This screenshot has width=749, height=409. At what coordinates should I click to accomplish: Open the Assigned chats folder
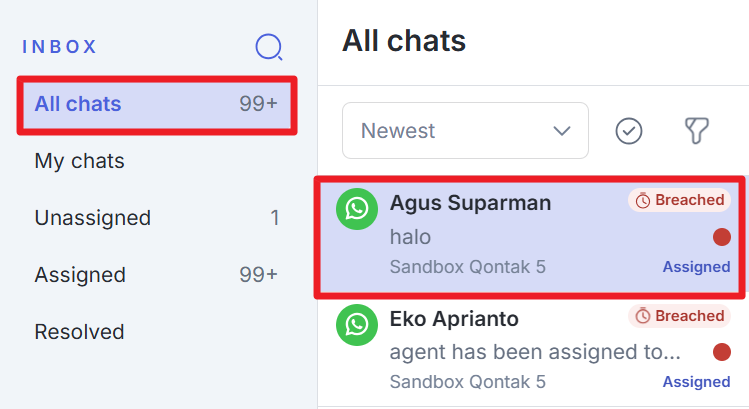coord(80,275)
